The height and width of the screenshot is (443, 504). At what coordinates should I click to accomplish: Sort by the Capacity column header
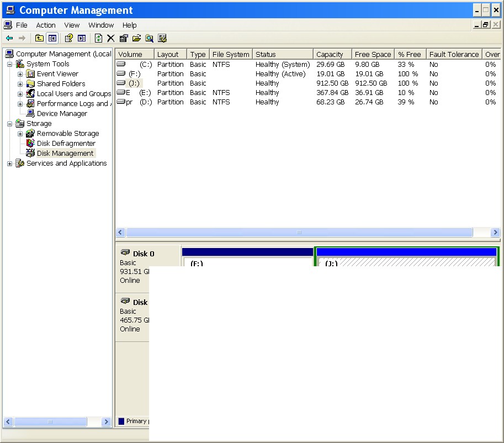coord(332,54)
